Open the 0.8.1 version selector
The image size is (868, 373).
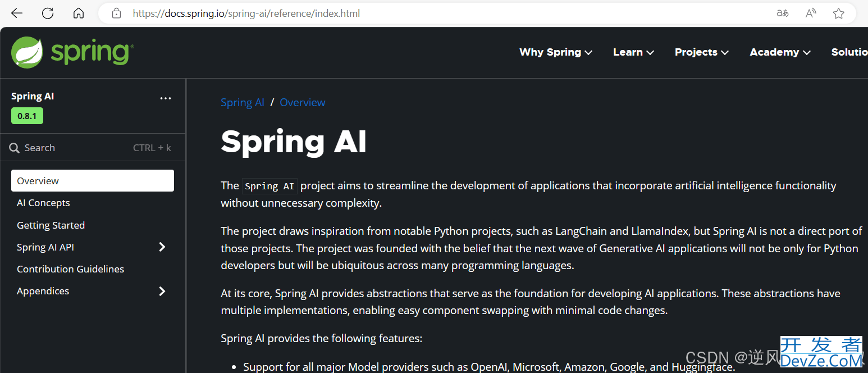pos(27,116)
